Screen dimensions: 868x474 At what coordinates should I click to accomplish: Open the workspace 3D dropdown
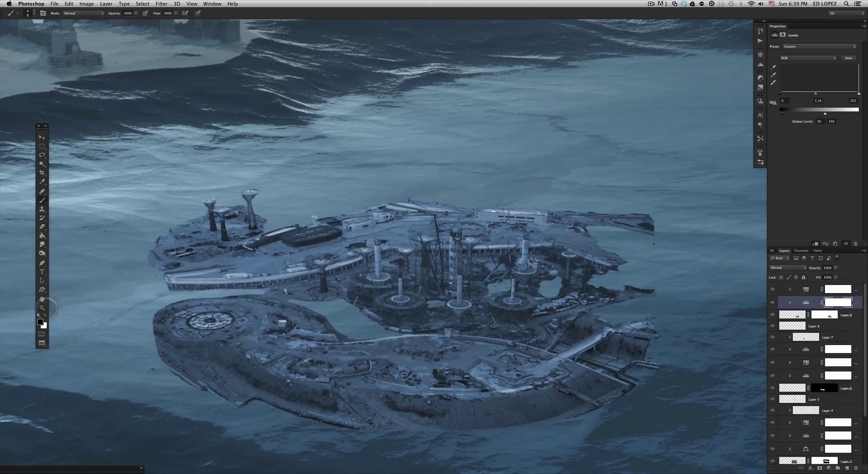tap(846, 13)
